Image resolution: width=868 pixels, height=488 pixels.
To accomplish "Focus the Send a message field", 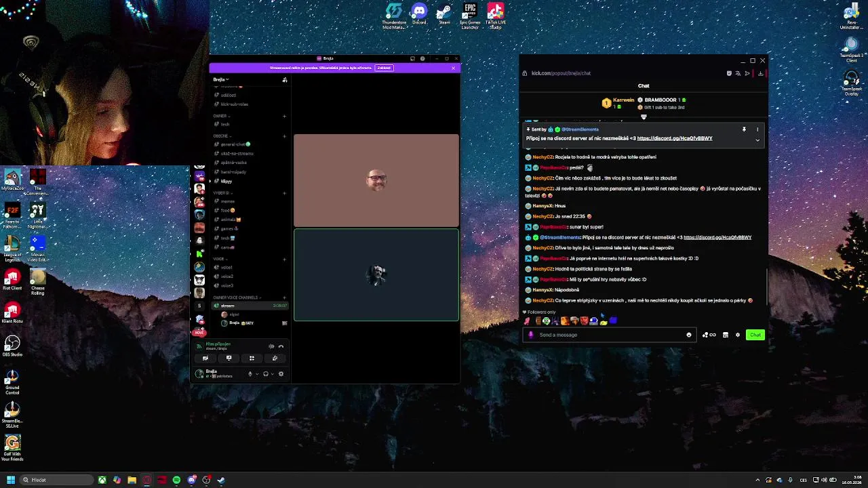I will 610,335.
